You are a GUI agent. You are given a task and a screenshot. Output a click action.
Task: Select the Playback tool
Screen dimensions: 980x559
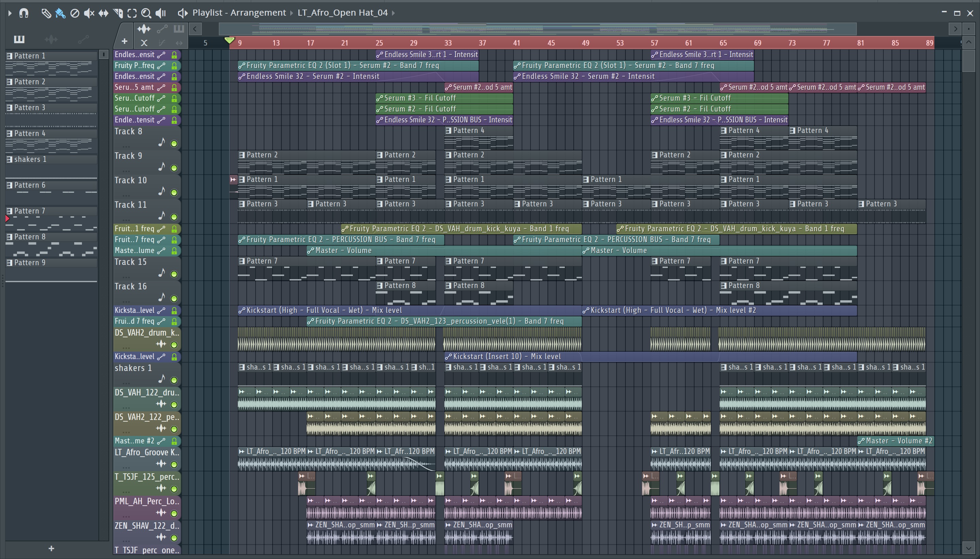click(161, 13)
